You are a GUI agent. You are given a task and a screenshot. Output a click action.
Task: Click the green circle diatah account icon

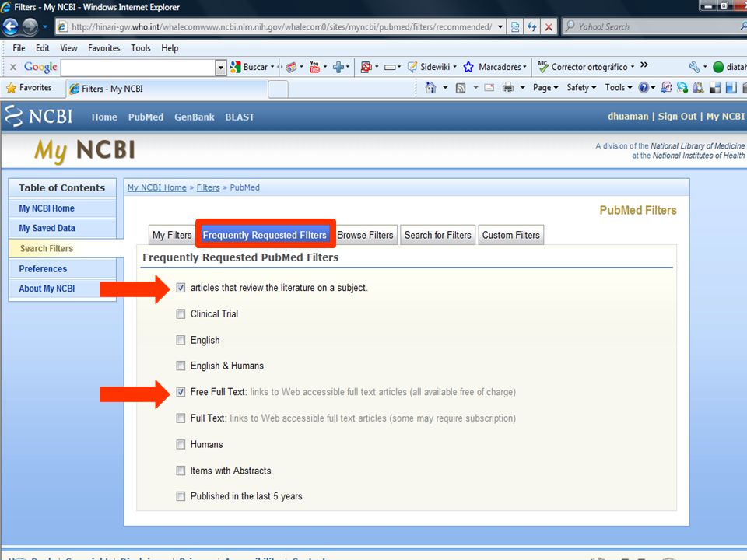click(x=718, y=67)
